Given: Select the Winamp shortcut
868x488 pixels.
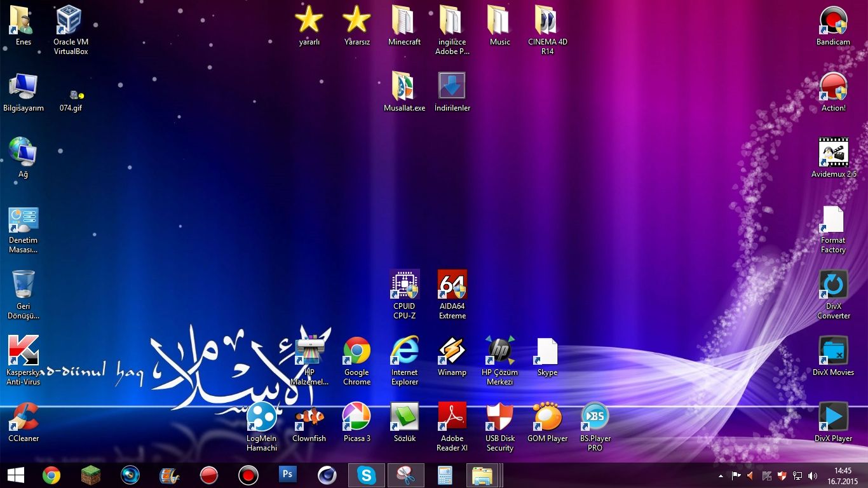Looking at the screenshot, I should pos(452,356).
